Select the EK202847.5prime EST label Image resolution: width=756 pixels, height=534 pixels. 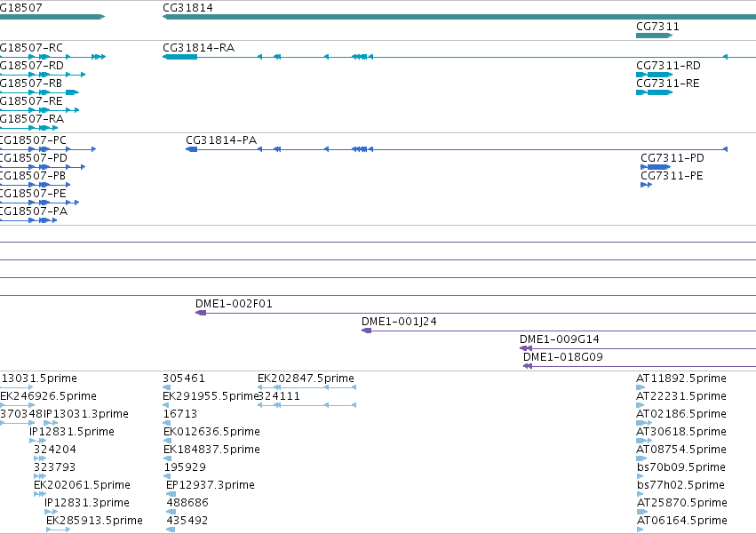306,379
